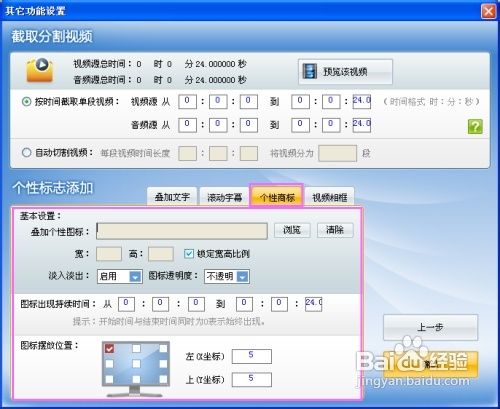500x409 pixels.
Task: Click icon duration start second field
Action: 196,304
